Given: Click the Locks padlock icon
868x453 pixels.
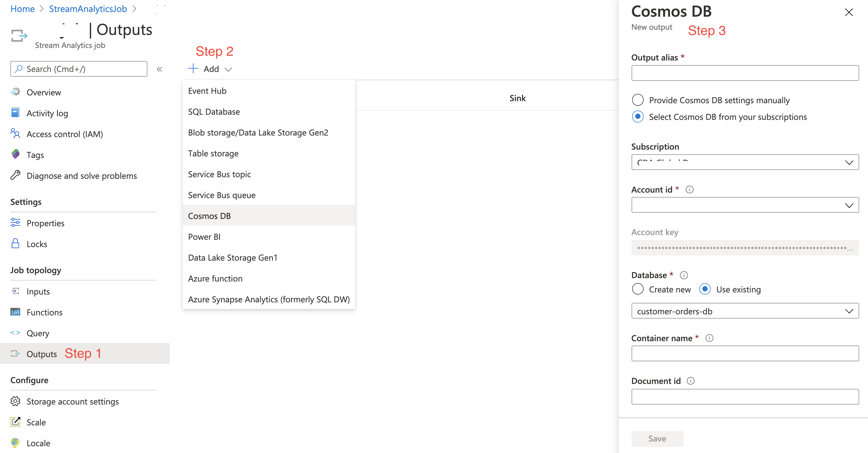Looking at the screenshot, I should (x=15, y=243).
